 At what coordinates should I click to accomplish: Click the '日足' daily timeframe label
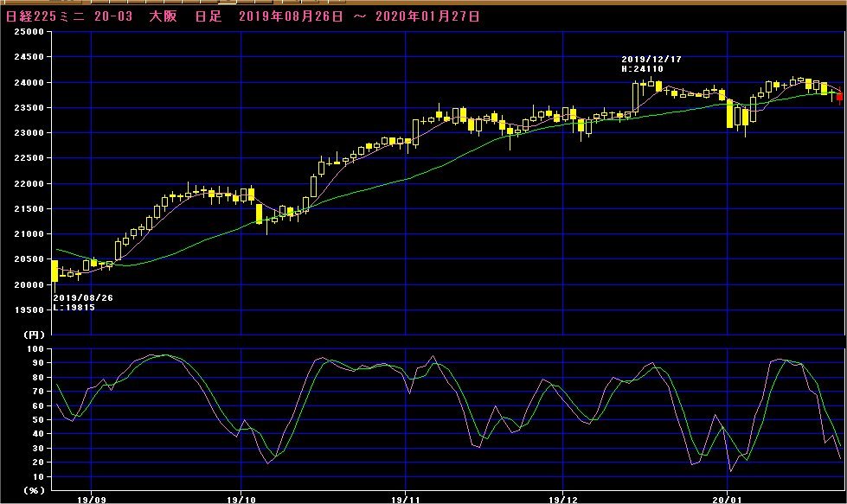point(209,16)
